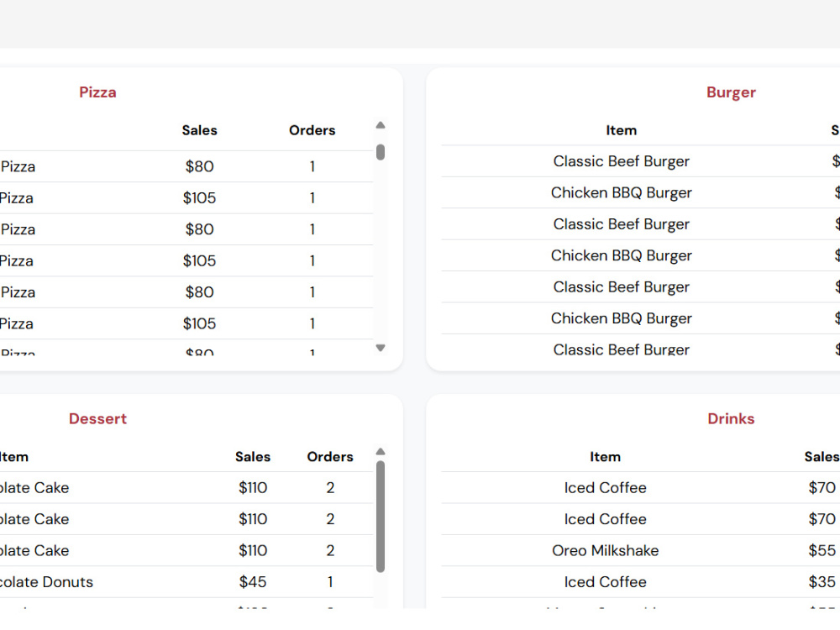Image resolution: width=840 pixels, height=630 pixels.
Task: Select the last visible Chicken BBQ Burger row
Action: 641,318
